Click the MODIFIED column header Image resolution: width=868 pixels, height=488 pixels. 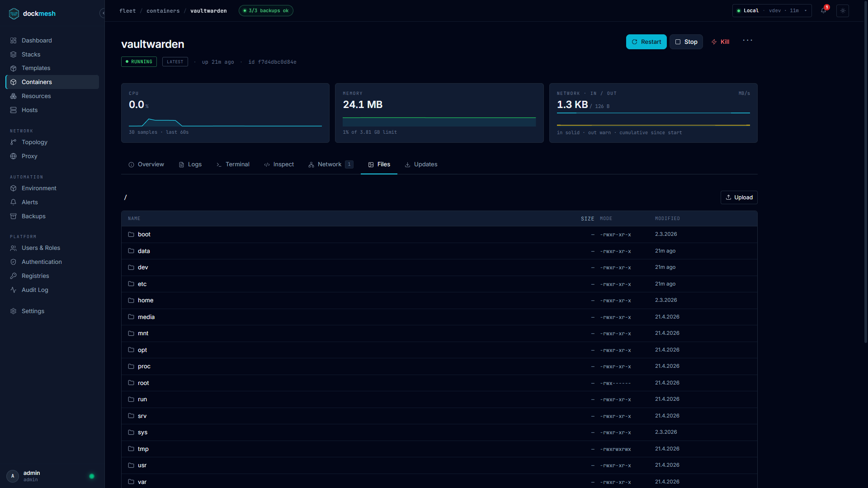[x=667, y=219]
